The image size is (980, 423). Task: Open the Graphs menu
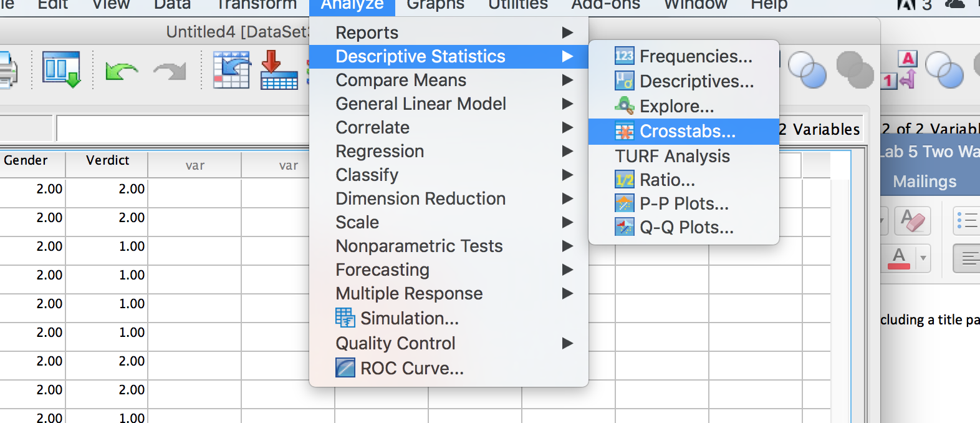(x=435, y=6)
